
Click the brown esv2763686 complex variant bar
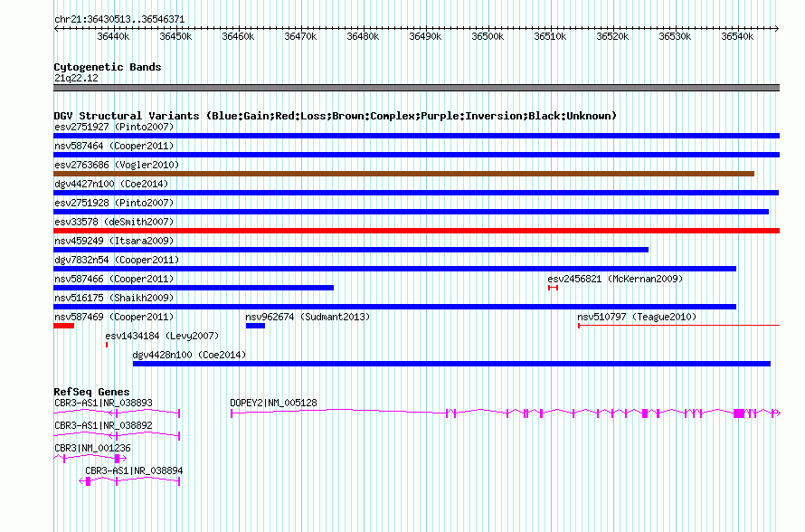(403, 174)
